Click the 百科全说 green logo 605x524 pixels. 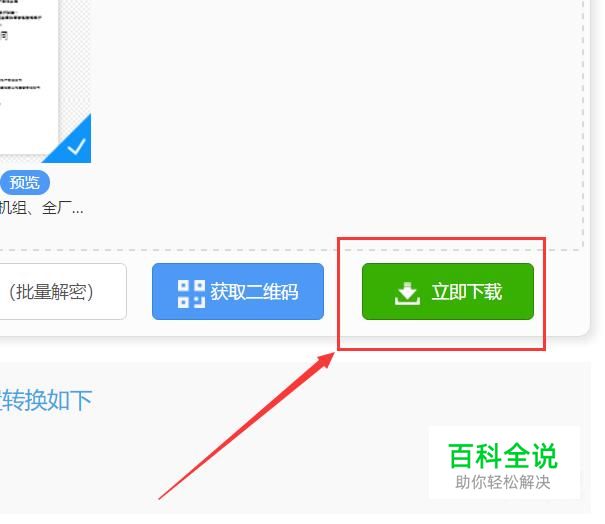pos(503,456)
